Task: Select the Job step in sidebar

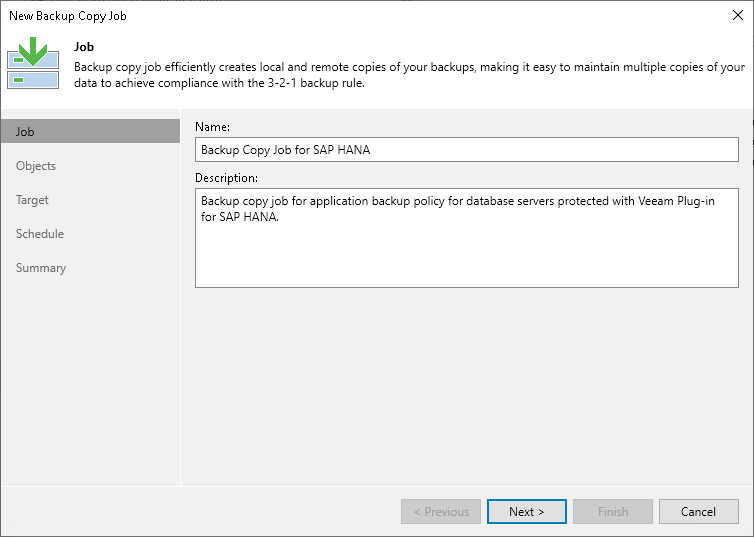Action: 90,132
